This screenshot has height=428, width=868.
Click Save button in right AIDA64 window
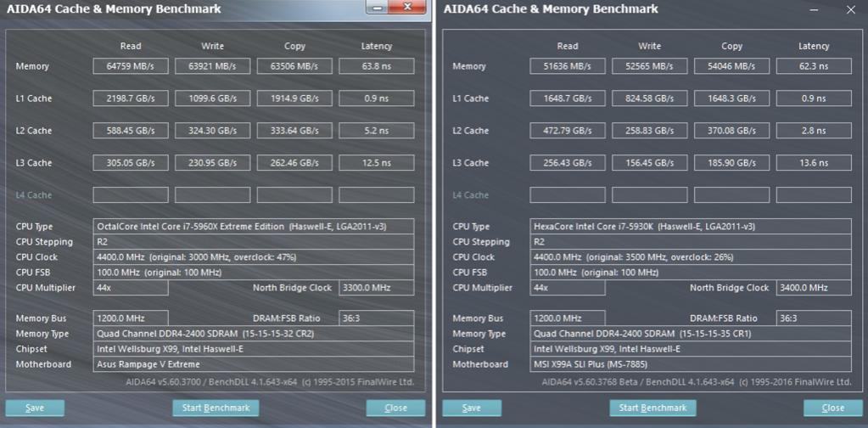[472, 408]
